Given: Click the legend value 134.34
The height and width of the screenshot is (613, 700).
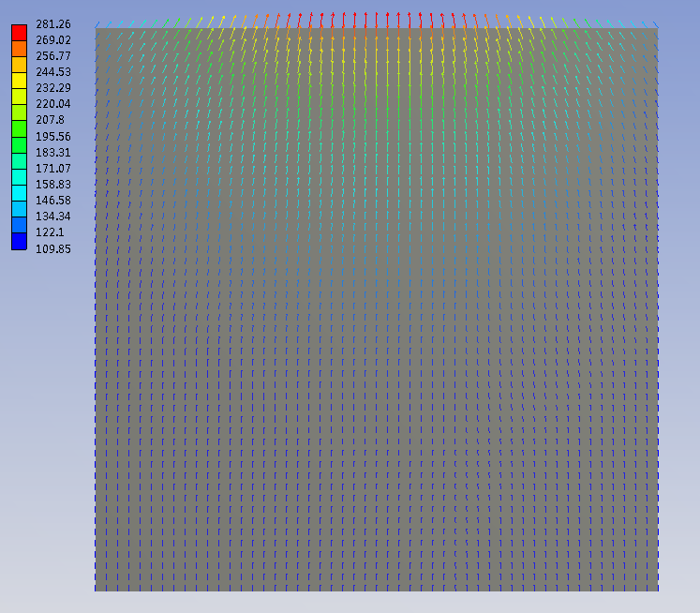Looking at the screenshot, I should tap(53, 217).
